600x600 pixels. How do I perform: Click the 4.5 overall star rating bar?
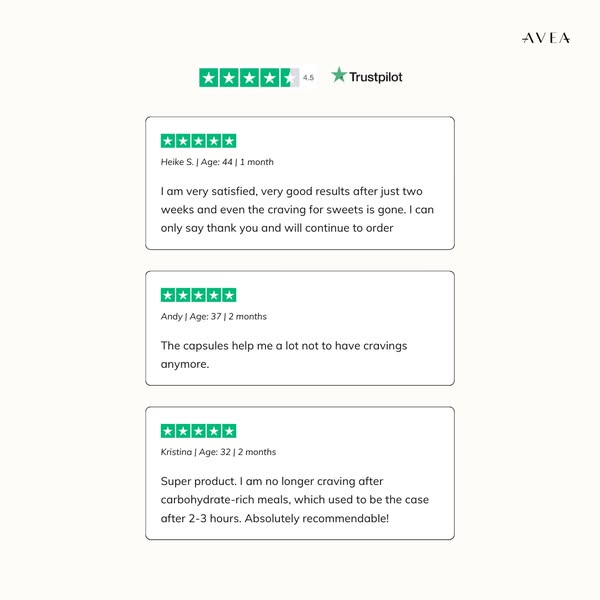pyautogui.click(x=248, y=77)
